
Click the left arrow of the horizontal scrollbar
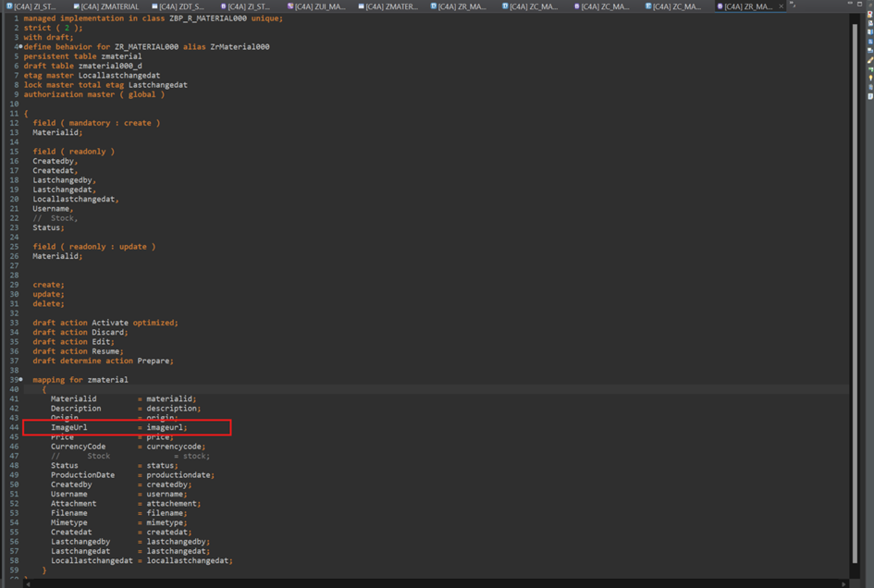28,584
